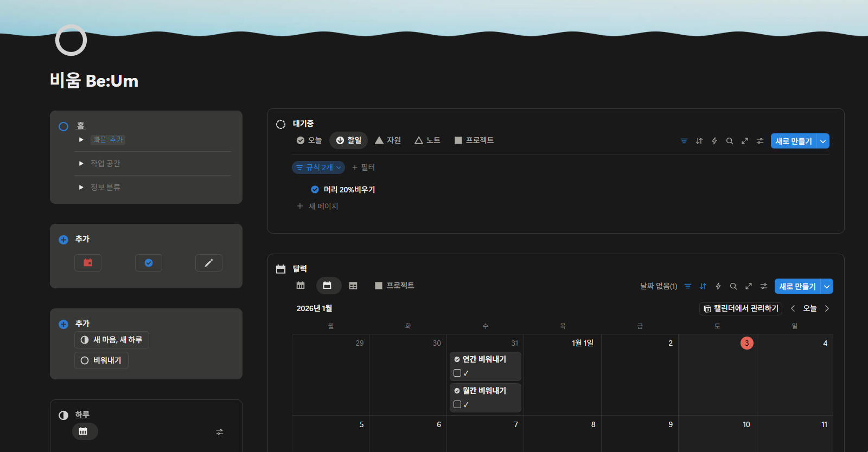Open dropdown arrow beside 대기중 새로 만들기

coord(823,141)
